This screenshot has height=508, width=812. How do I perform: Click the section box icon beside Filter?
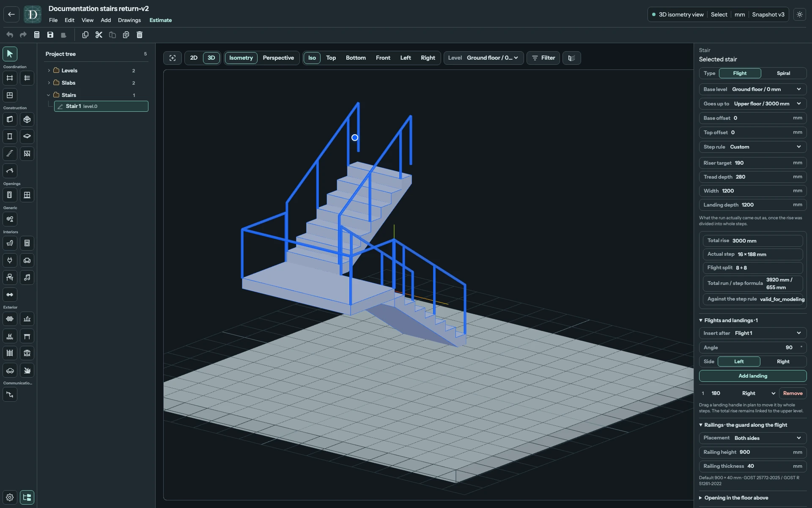pyautogui.click(x=571, y=58)
